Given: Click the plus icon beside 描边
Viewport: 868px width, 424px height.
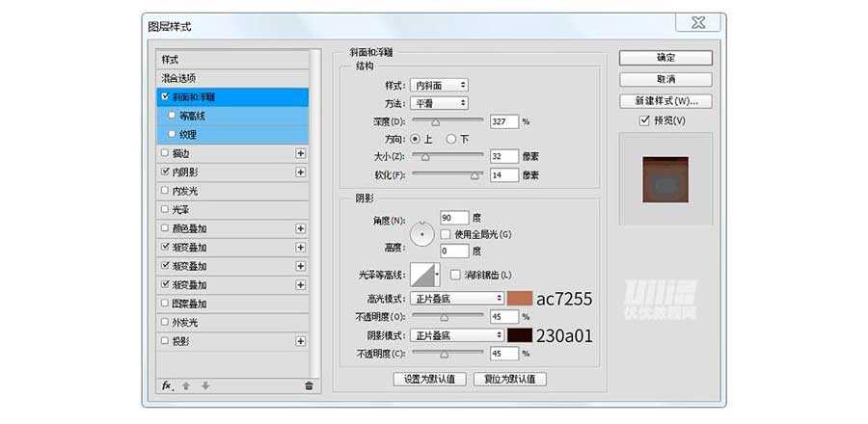Looking at the screenshot, I should [300, 153].
